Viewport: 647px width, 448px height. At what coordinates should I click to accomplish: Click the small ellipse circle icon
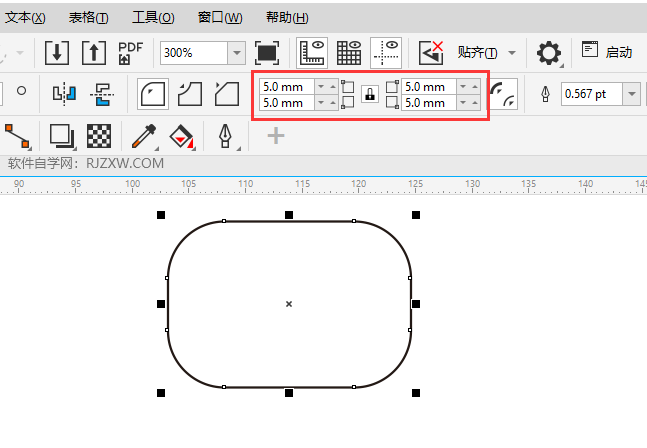[x=21, y=90]
